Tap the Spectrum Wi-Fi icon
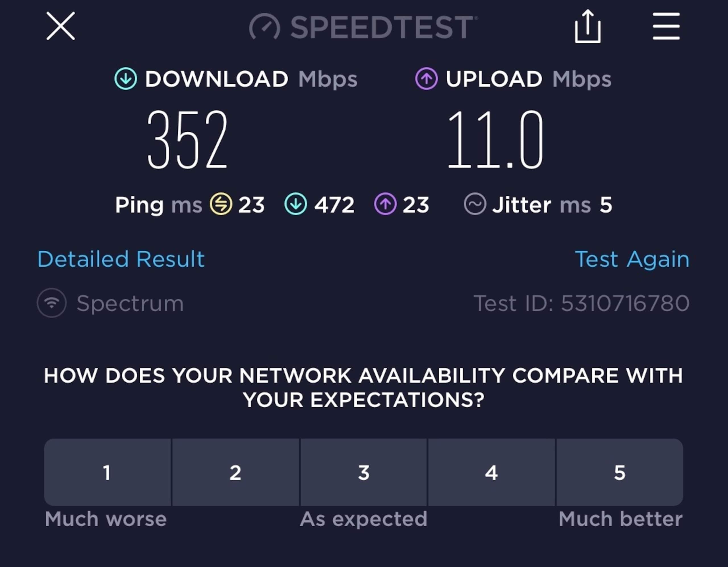 point(52,303)
